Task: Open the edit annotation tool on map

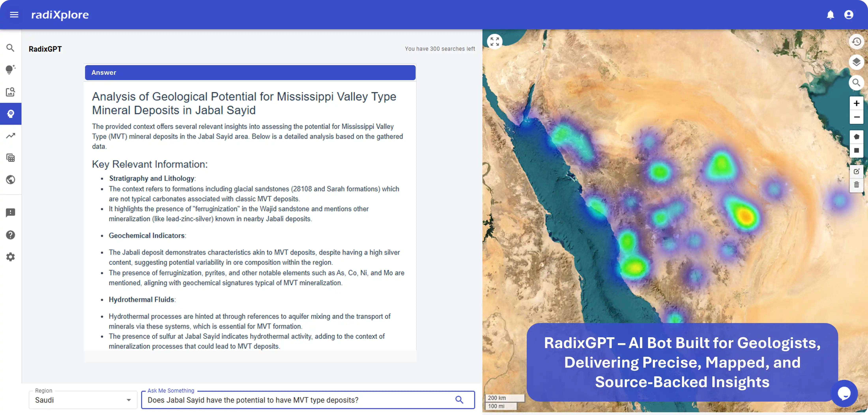Action: 856,171
